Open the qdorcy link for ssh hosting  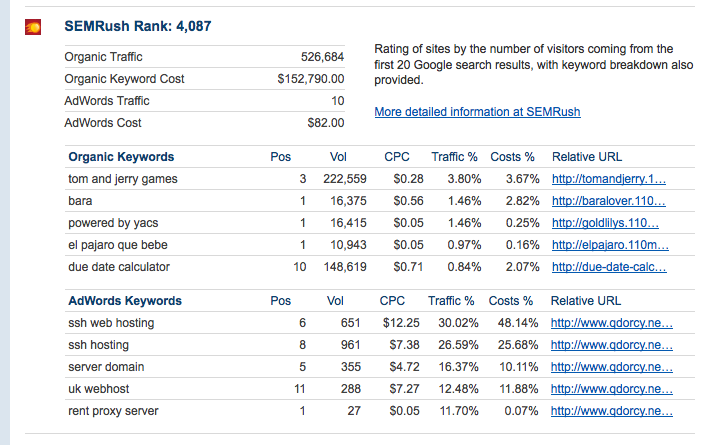[611, 345]
